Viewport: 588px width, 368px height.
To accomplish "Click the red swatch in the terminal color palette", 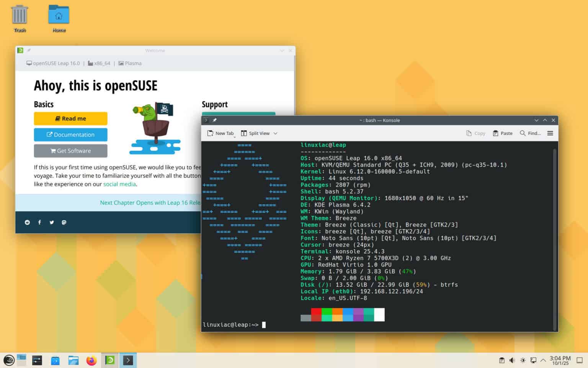I will [316, 314].
